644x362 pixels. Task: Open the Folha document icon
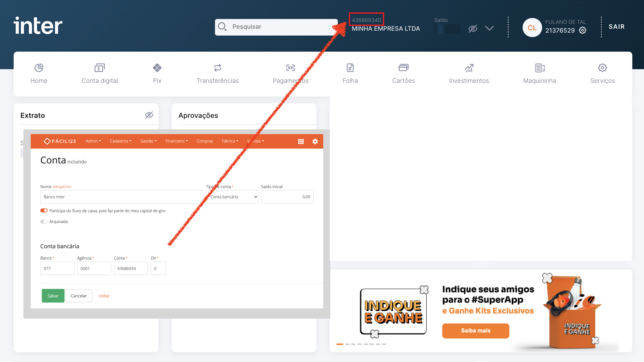click(x=350, y=68)
